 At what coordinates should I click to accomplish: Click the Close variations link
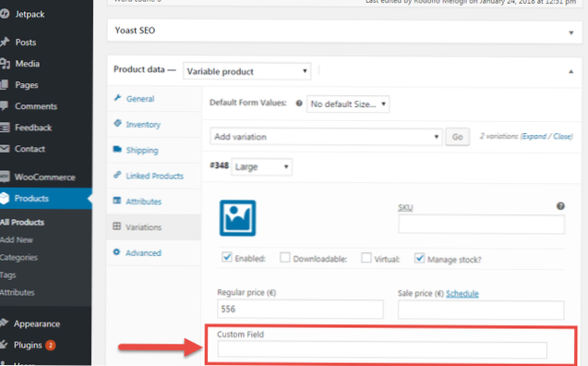click(562, 136)
